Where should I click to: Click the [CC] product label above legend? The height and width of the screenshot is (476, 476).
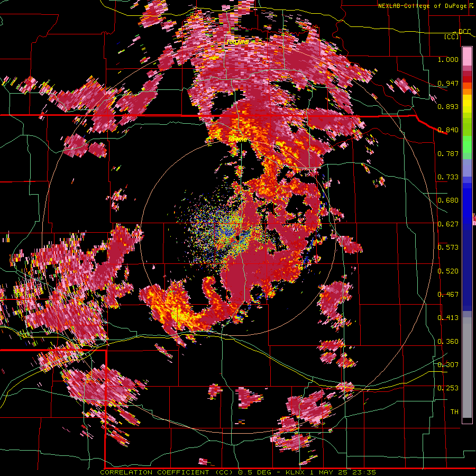(x=452, y=36)
